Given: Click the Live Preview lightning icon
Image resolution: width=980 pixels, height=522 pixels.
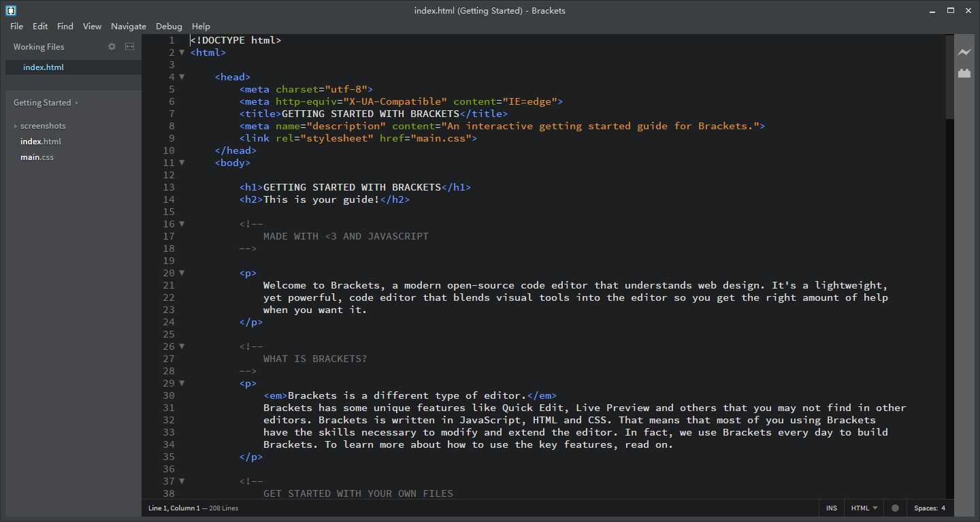Looking at the screenshot, I should point(964,52).
